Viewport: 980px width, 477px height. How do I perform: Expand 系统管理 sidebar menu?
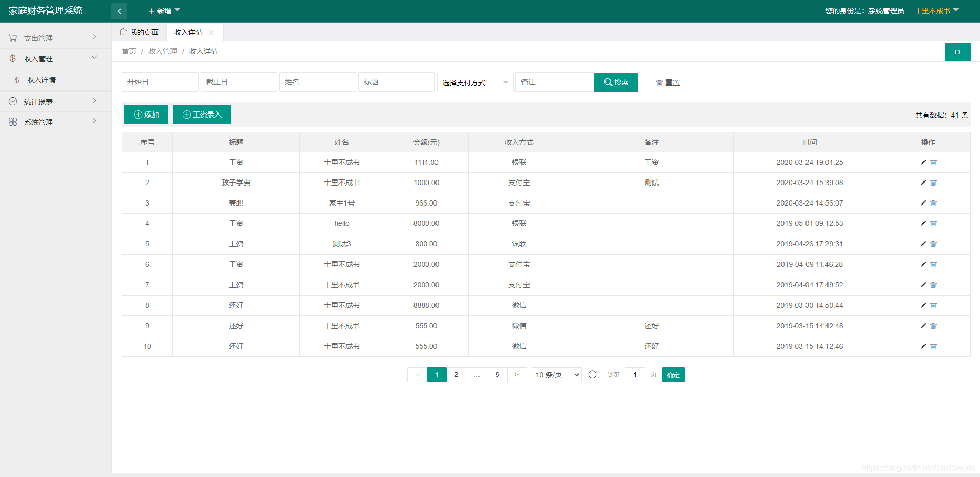[55, 122]
